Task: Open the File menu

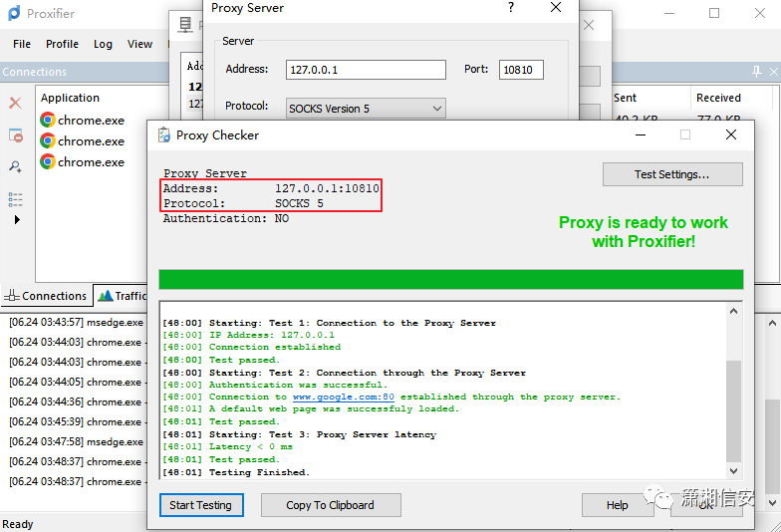Action: click(x=22, y=44)
